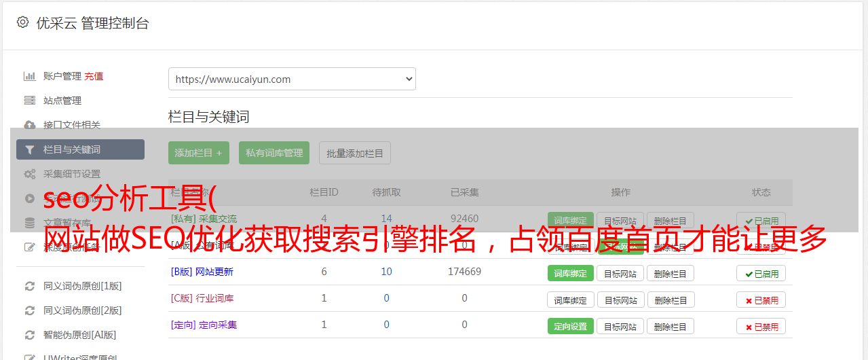Screen dimensions: 868x360
Task: Open 采集细节设置 sidebar item
Action: pos(72,174)
